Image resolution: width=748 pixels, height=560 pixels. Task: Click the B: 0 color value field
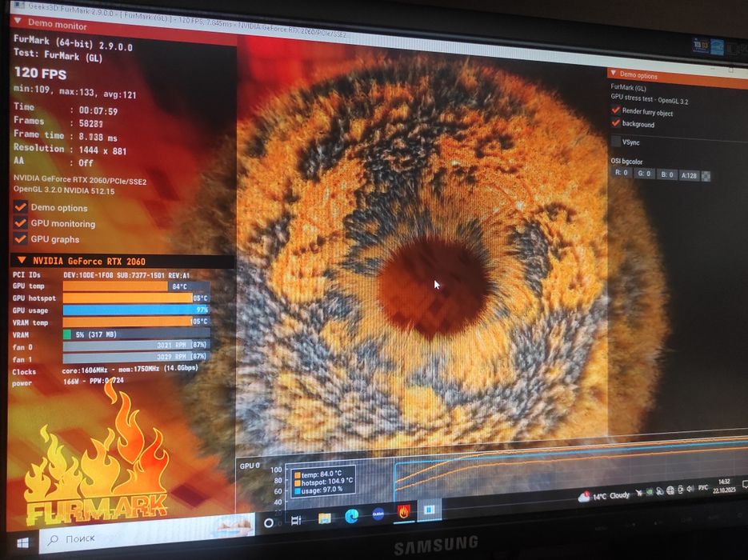pyautogui.click(x=667, y=174)
